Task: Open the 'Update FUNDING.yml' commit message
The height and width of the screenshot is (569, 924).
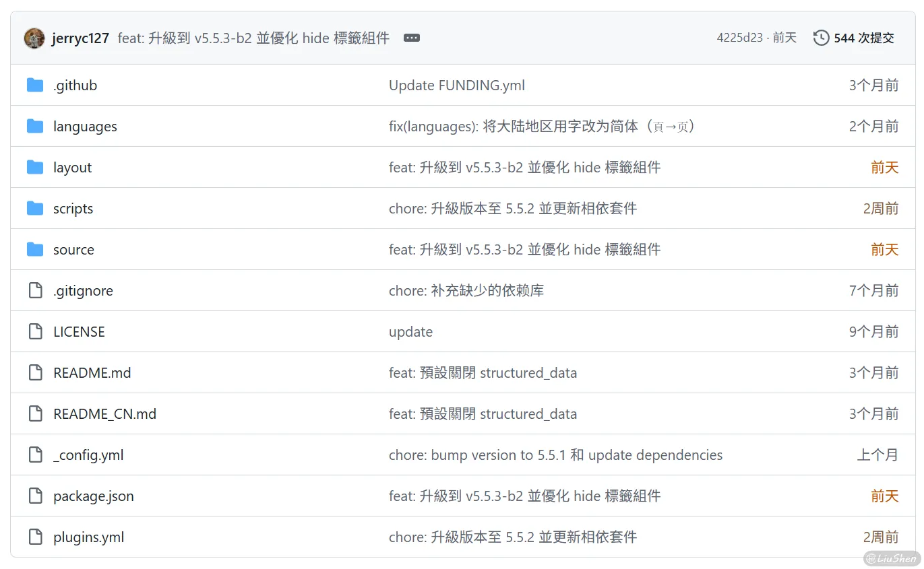Action: pyautogui.click(x=456, y=86)
